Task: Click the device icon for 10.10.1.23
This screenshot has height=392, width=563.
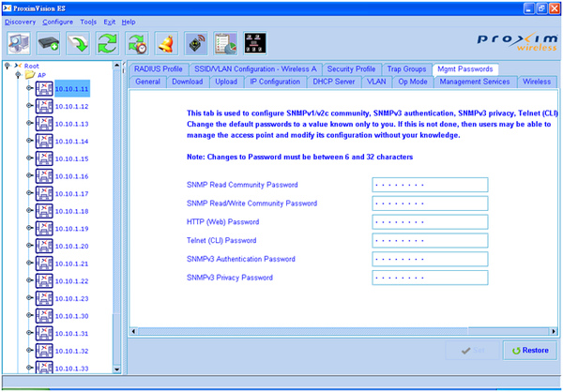Action: [44, 298]
